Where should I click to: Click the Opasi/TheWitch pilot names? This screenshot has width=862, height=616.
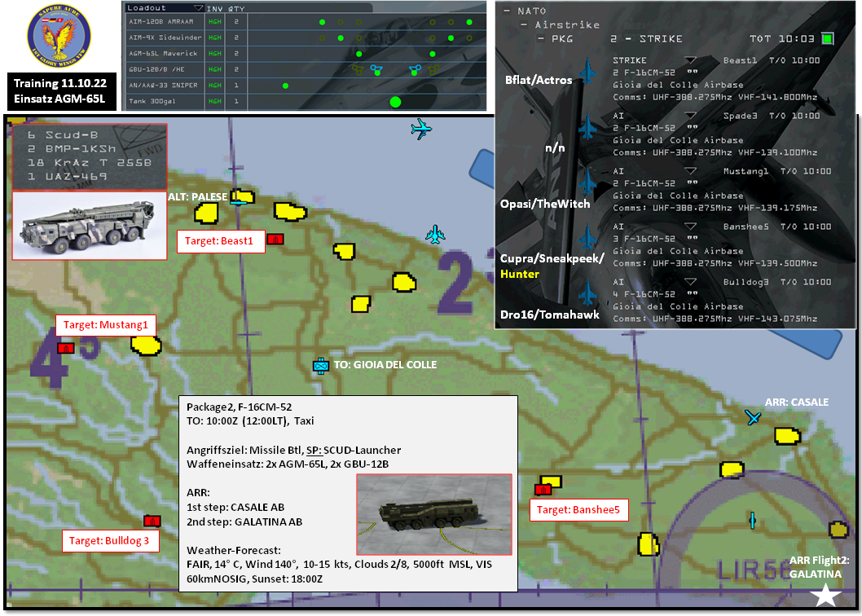[x=545, y=204]
